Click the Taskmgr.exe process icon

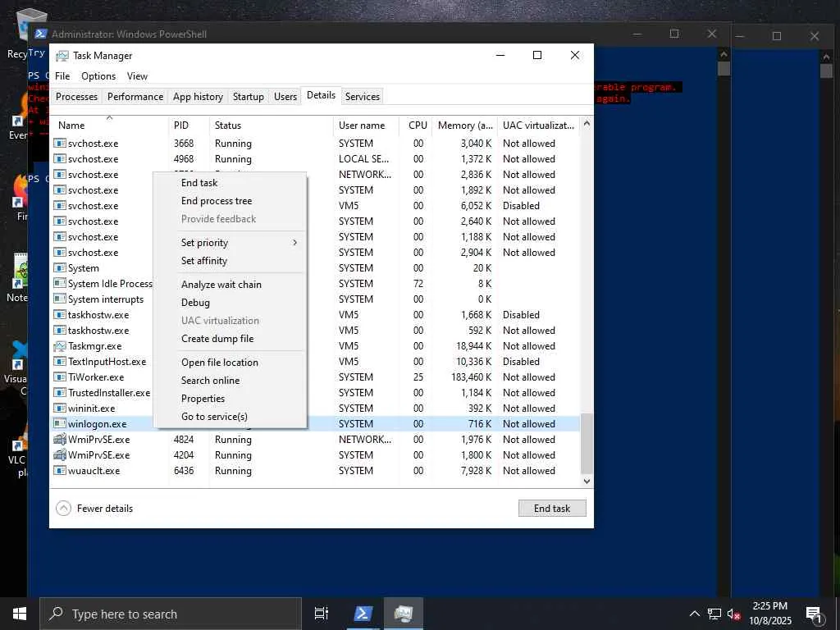coord(59,346)
